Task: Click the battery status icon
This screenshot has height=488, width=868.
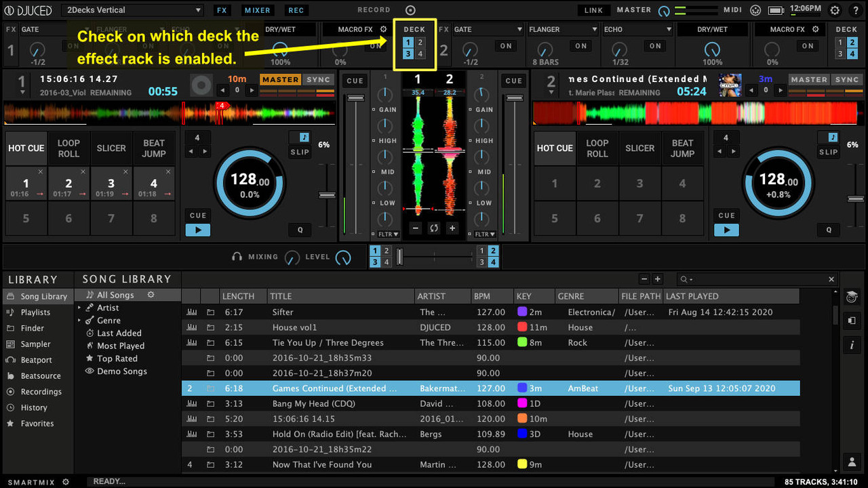Action: pos(777,10)
